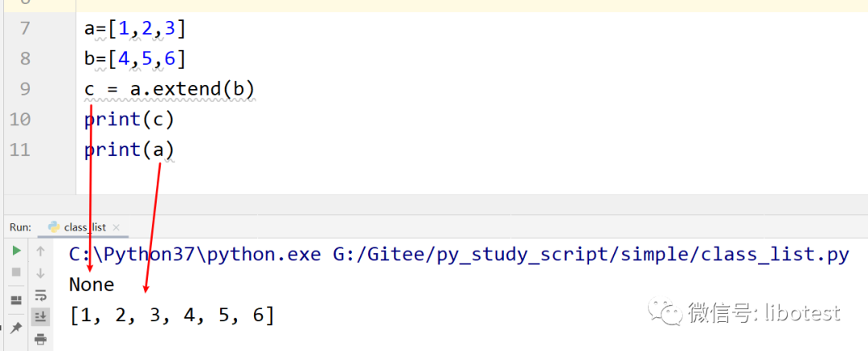The image size is (868, 351).
Task: Click on print(c) statement in editor
Action: [x=129, y=120]
